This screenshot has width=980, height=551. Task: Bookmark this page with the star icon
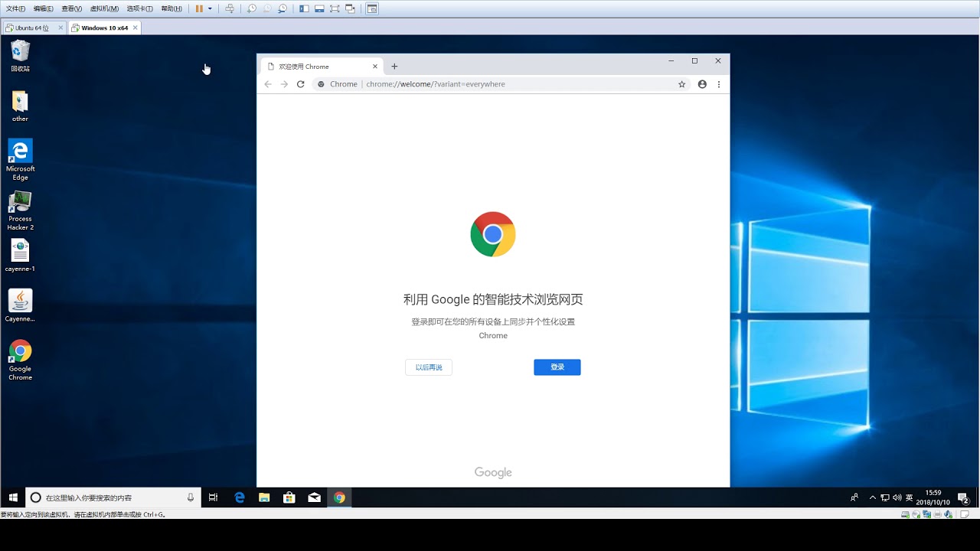682,84
